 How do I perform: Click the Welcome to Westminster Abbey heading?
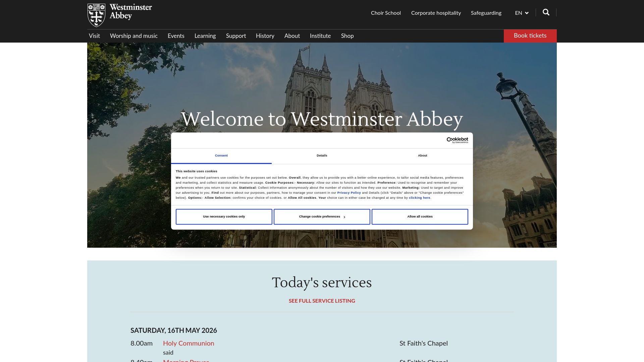[322, 119]
